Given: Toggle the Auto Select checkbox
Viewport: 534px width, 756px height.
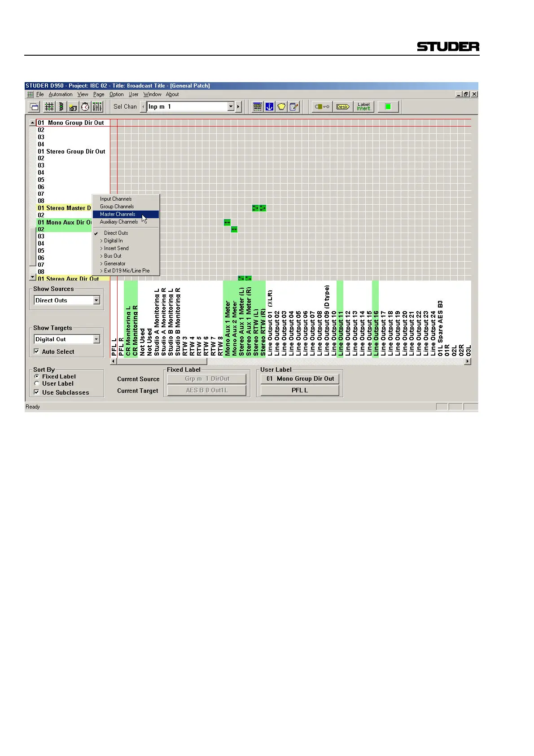Looking at the screenshot, I should (x=37, y=352).
